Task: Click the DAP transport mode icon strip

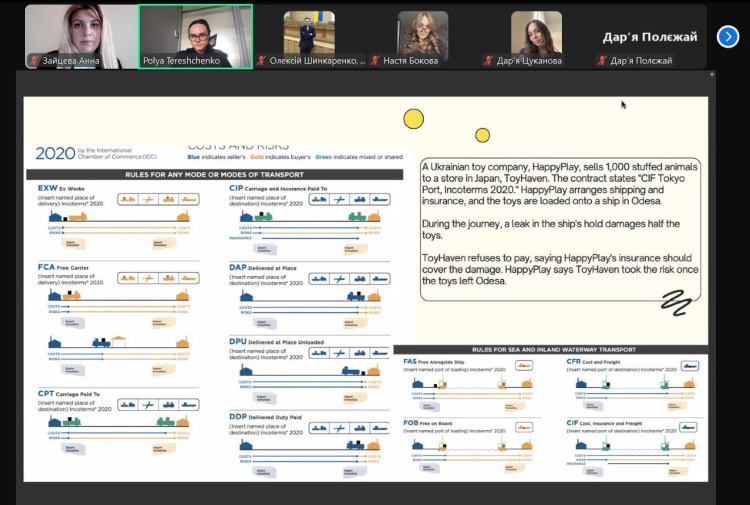Action: pyautogui.click(x=349, y=279)
